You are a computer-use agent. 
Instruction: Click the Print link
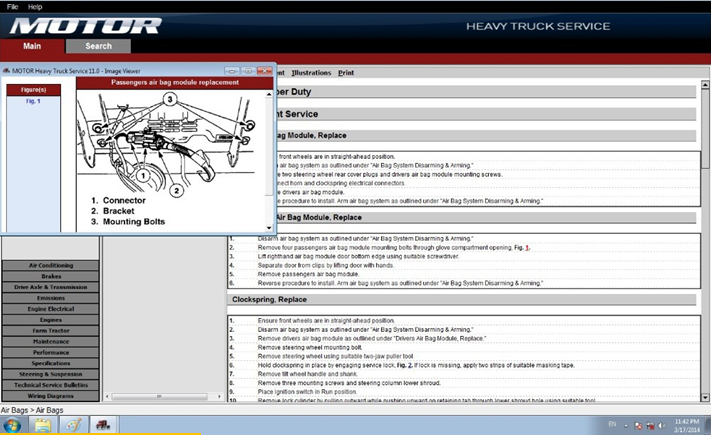click(346, 73)
